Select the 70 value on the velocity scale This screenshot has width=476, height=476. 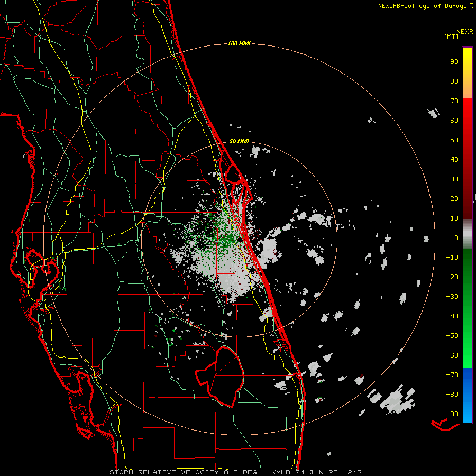coord(454,101)
